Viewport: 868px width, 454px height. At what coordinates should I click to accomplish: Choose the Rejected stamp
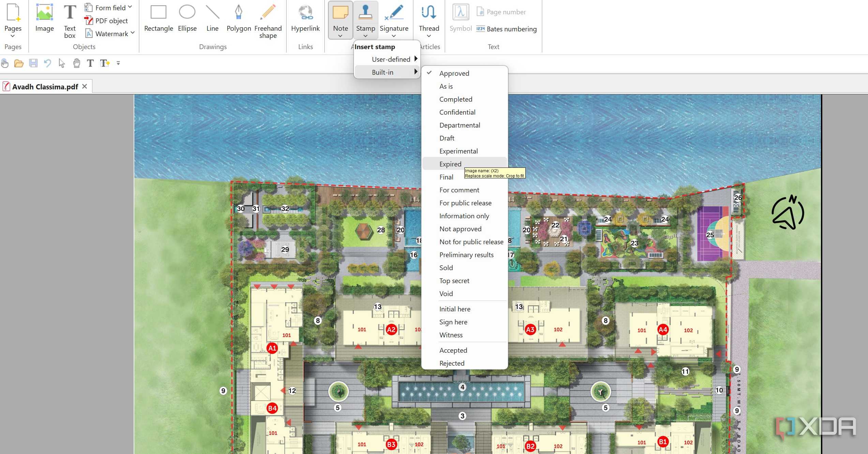pyautogui.click(x=464, y=363)
